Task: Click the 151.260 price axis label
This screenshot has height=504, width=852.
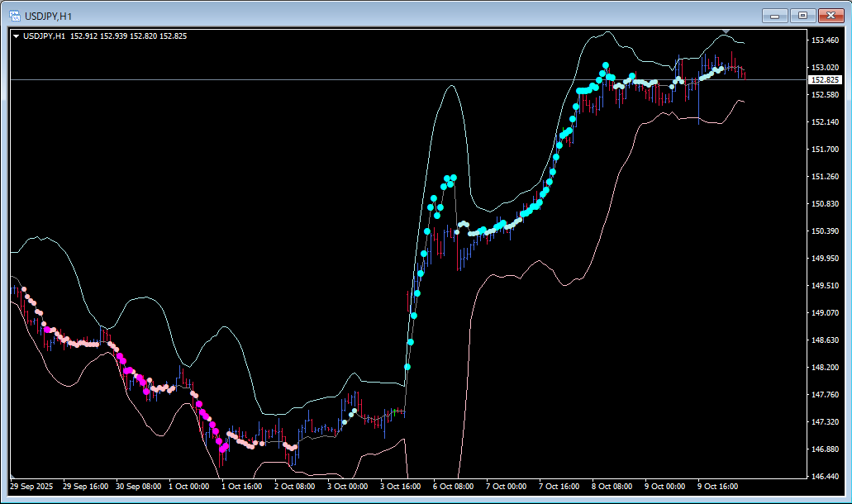Action: (x=825, y=177)
